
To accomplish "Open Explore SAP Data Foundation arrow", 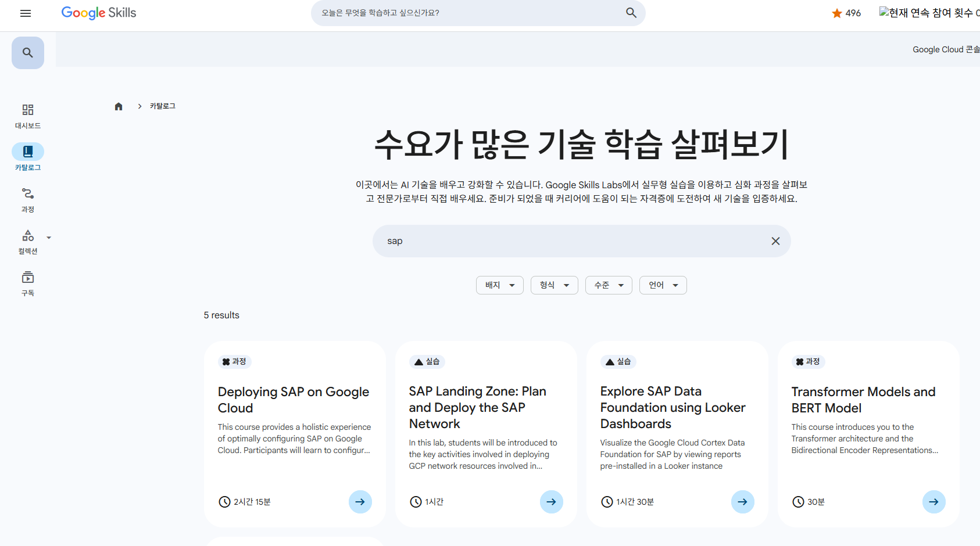I will pyautogui.click(x=743, y=502).
